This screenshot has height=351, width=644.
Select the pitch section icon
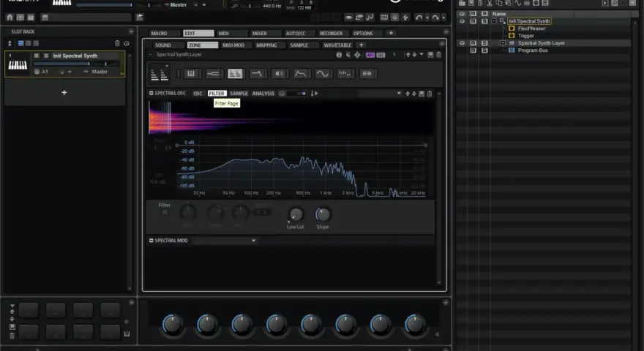(x=213, y=73)
